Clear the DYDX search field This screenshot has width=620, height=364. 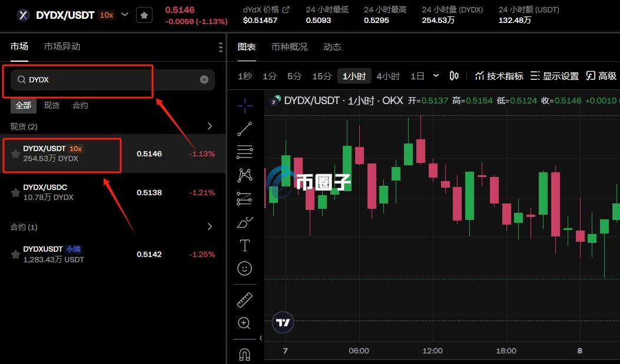coord(204,79)
